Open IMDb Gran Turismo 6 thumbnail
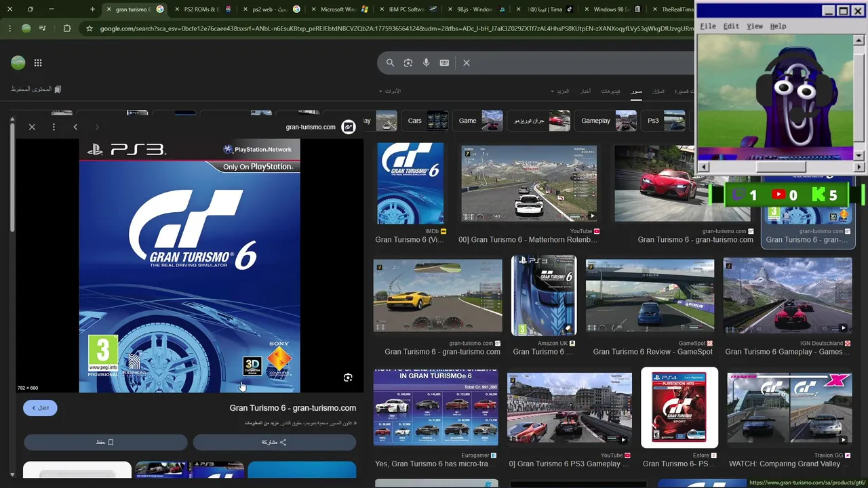Viewport: 868px width, 488px height. pyautogui.click(x=410, y=183)
